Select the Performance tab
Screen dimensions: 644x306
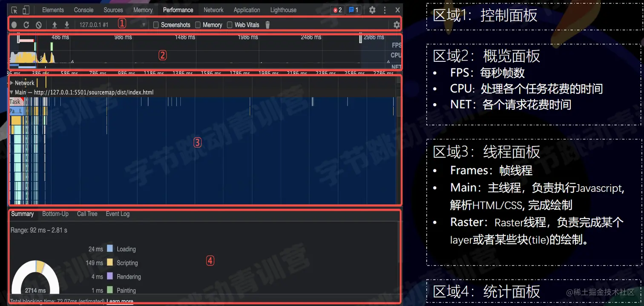point(178,10)
